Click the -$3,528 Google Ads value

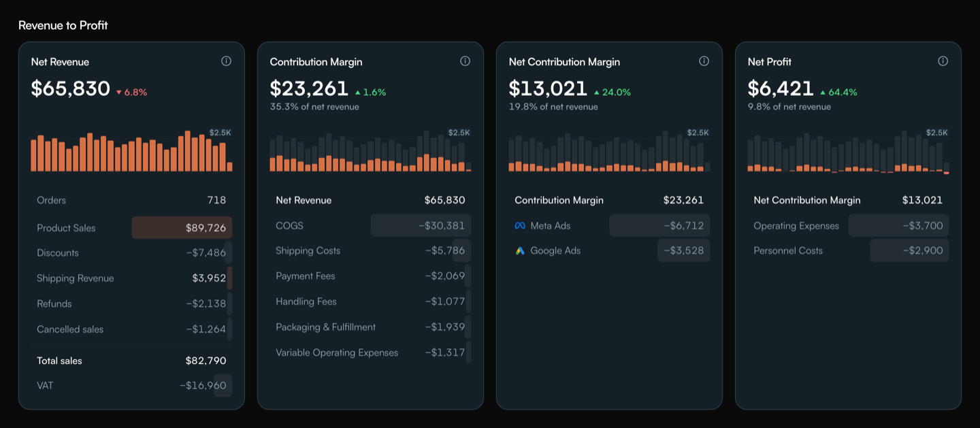684,251
